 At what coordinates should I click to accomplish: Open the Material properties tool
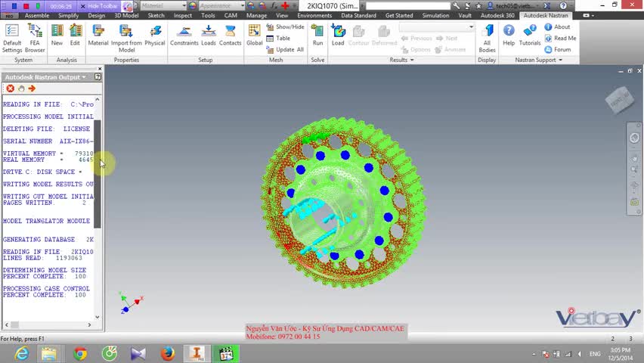98,36
